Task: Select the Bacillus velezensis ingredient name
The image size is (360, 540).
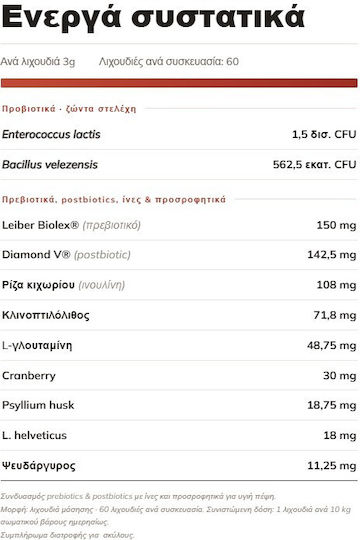Action: [x=50, y=165]
